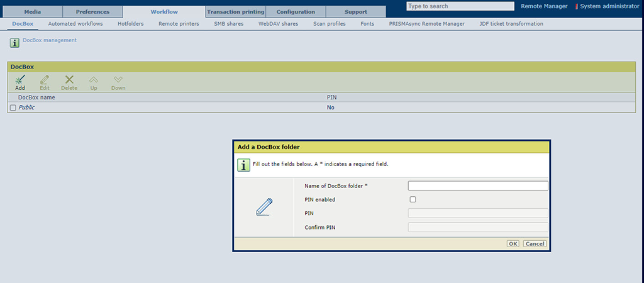Click the Up arrow icon
Image resolution: width=644 pixels, height=283 pixels.
click(94, 80)
